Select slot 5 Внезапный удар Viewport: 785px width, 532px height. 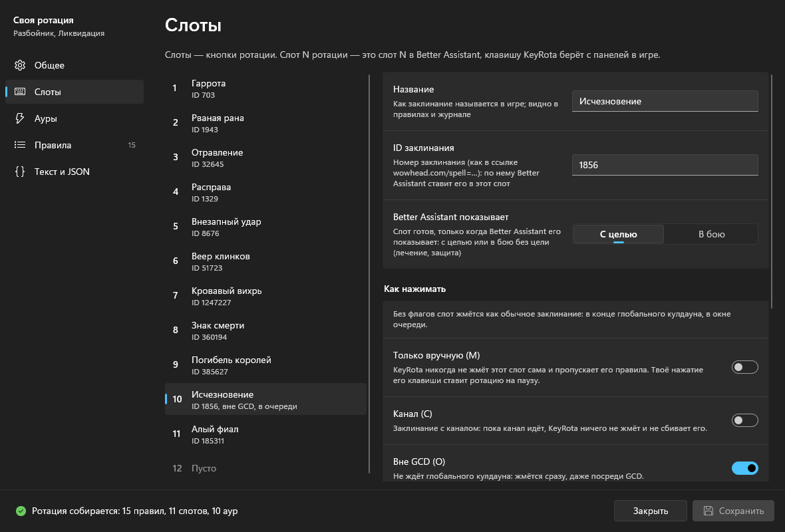click(x=266, y=227)
